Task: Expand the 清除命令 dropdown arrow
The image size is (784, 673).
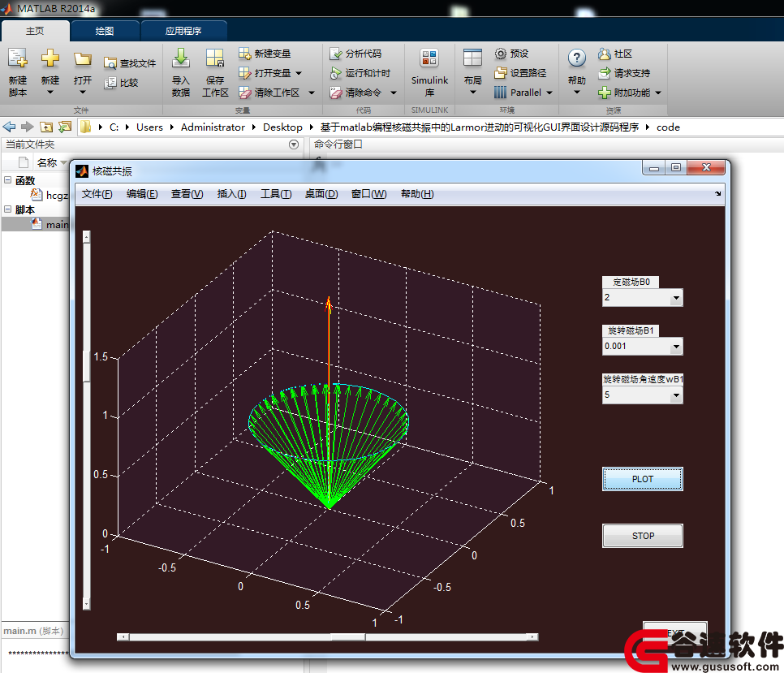Action: pyautogui.click(x=394, y=93)
